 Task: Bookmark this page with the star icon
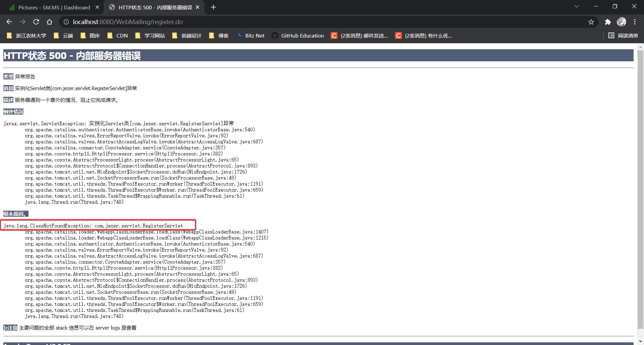[591, 22]
